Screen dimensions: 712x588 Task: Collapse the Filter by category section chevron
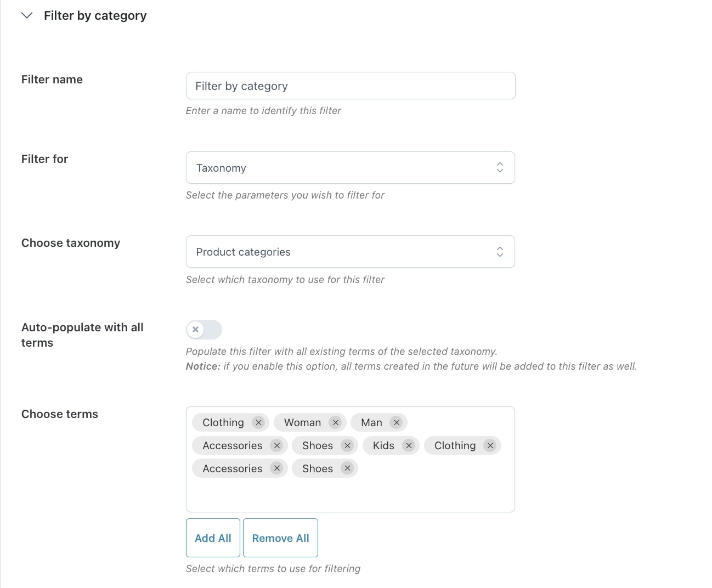tap(27, 15)
